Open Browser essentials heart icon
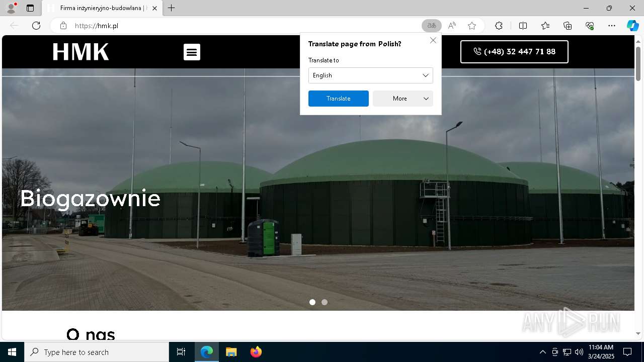The height and width of the screenshot is (362, 644). click(x=590, y=26)
